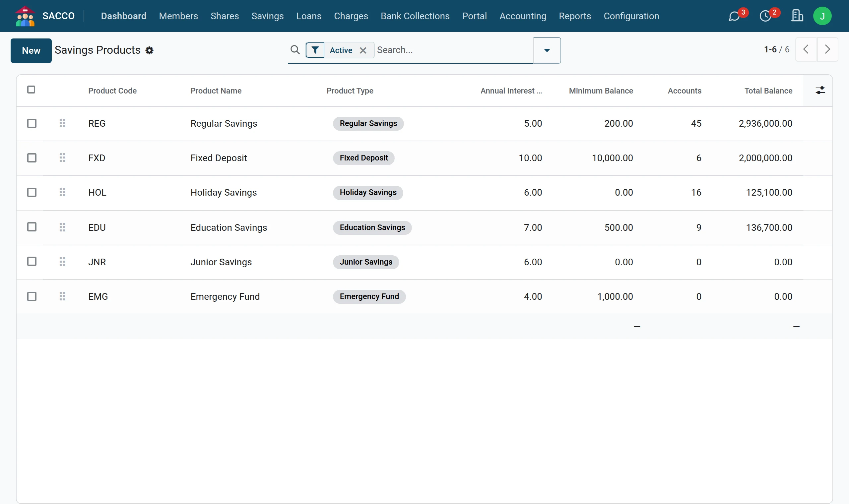Go to next page arrow
This screenshot has height=504, width=849.
827,50
